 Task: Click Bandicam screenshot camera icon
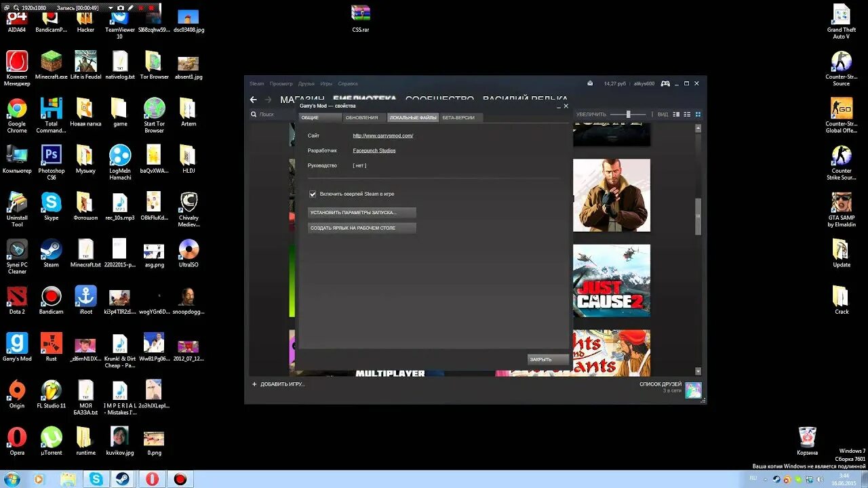click(x=121, y=7)
